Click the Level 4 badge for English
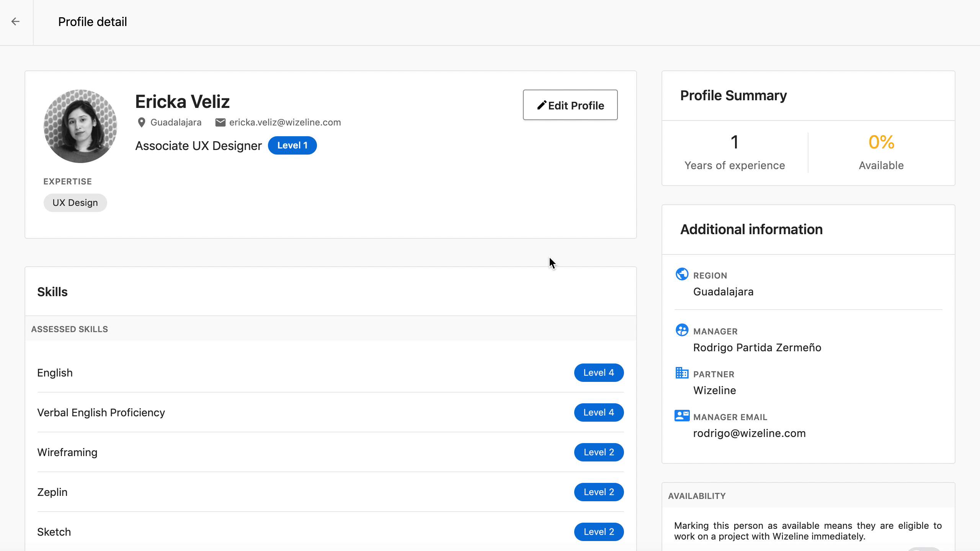 (599, 373)
